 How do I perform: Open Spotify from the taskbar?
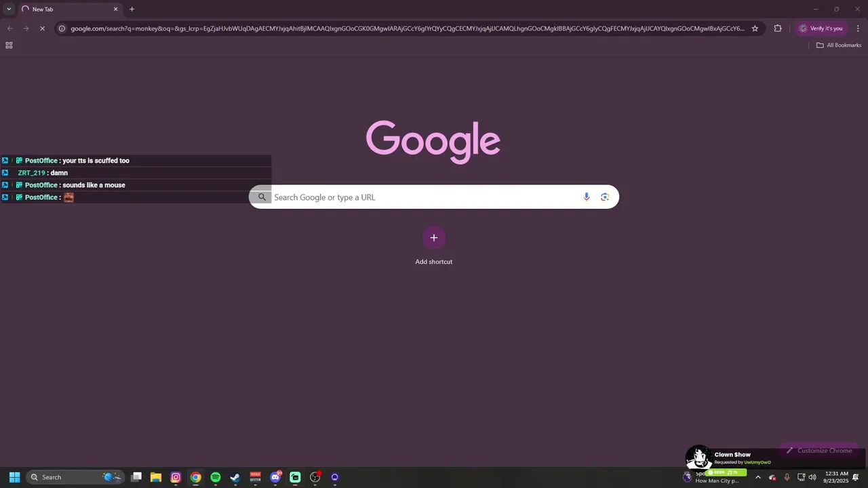tap(216, 477)
